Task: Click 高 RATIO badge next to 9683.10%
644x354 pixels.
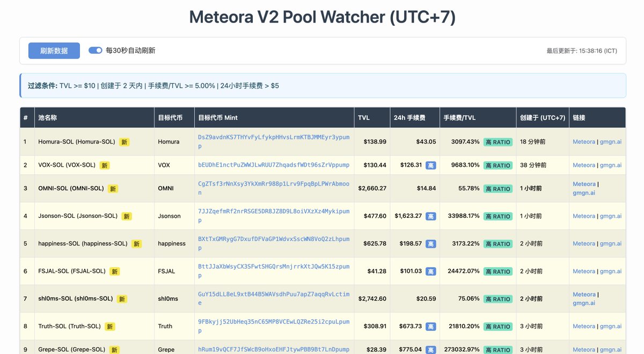Action: tap(498, 165)
